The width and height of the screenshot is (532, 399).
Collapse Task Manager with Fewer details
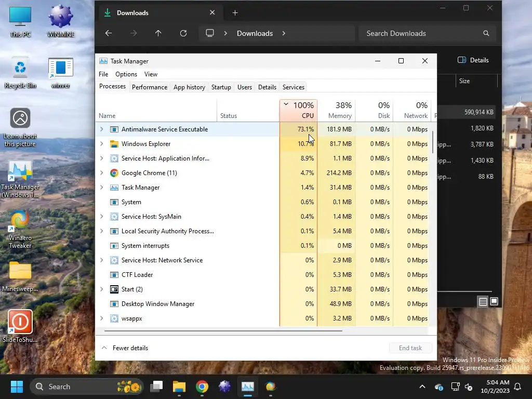coord(125,348)
